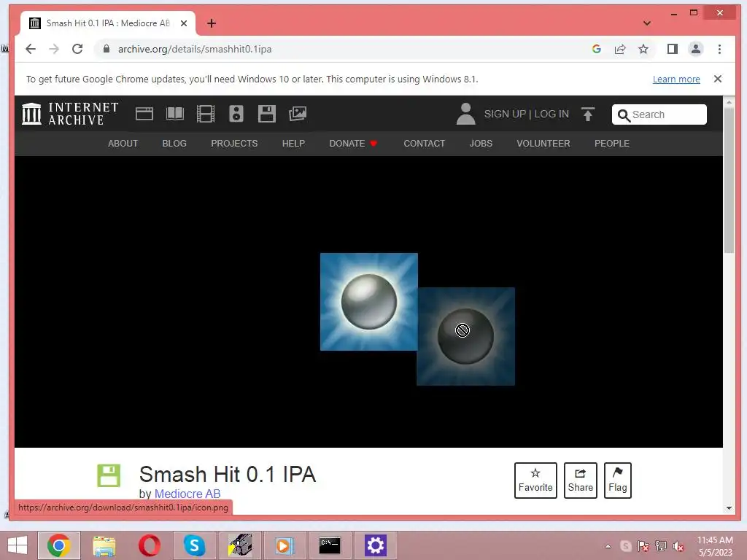Open the HELP menu item

pyautogui.click(x=293, y=144)
